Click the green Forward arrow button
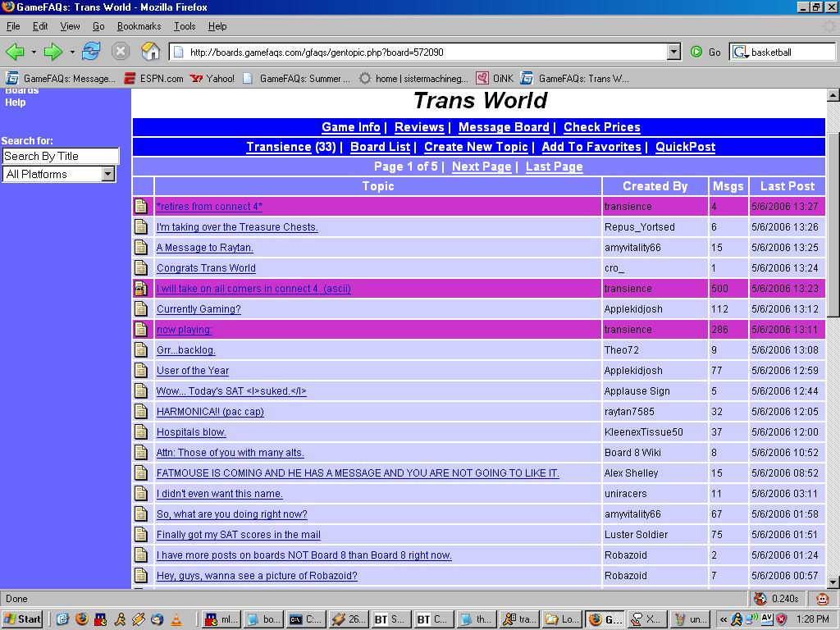 click(x=53, y=52)
